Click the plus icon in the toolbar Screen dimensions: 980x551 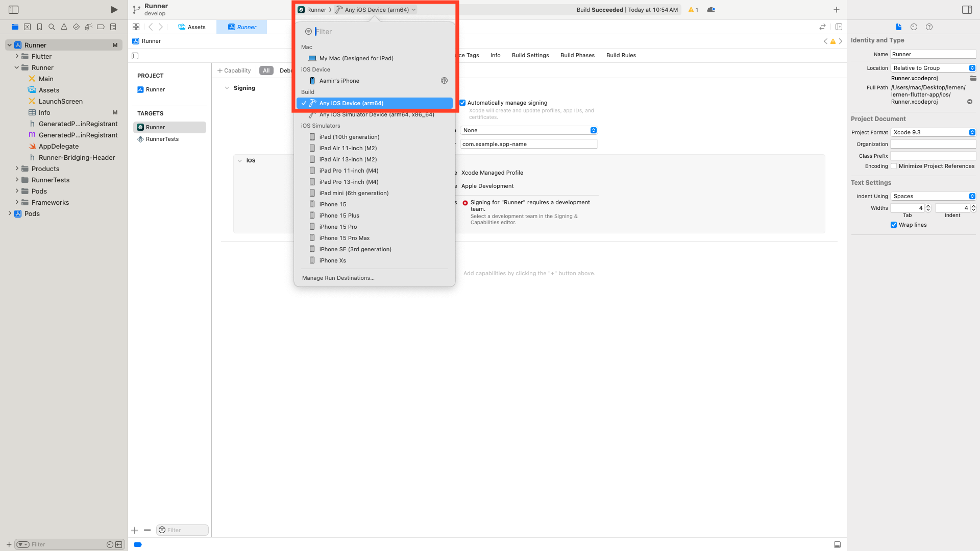[x=837, y=10]
